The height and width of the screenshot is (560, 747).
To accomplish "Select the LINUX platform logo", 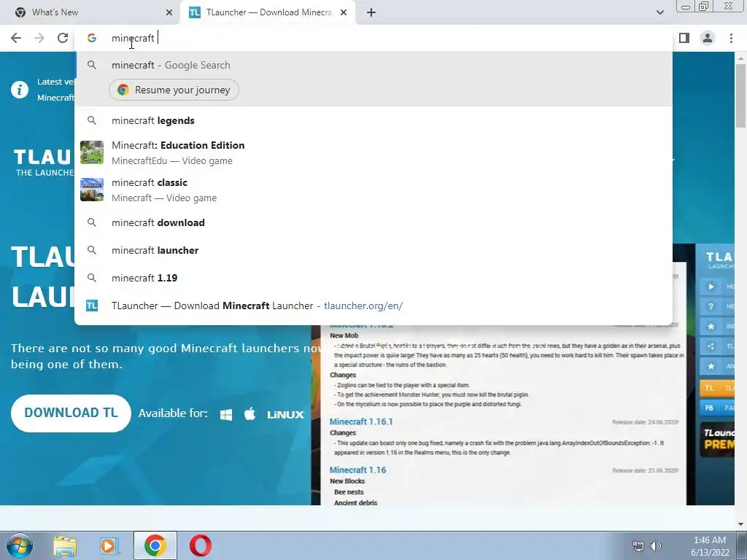I will click(285, 415).
